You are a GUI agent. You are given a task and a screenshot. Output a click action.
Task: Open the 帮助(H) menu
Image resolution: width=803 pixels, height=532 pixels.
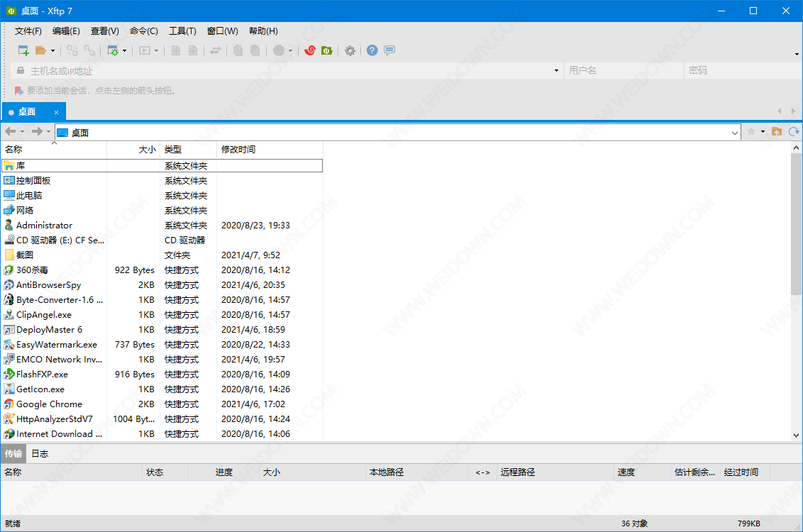pos(263,31)
